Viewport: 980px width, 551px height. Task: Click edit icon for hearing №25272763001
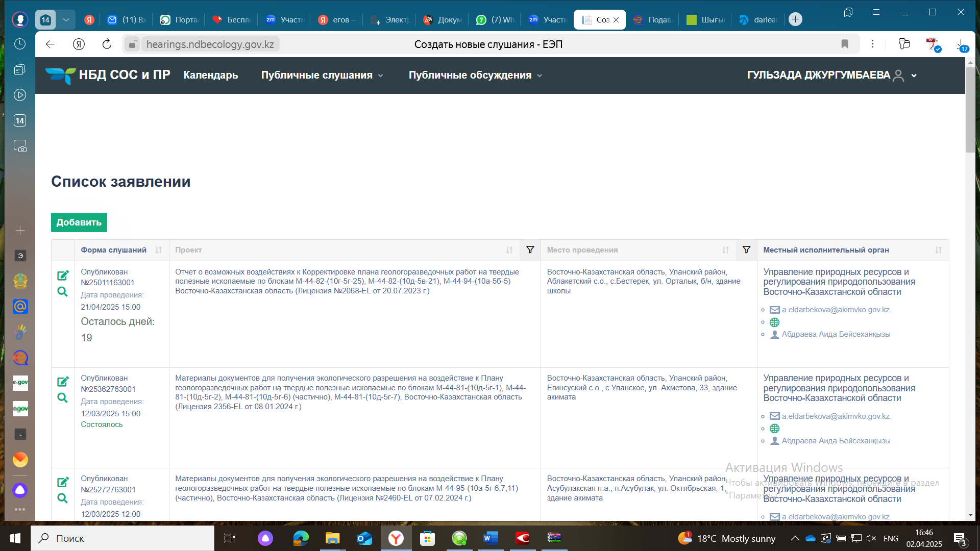[x=63, y=482]
